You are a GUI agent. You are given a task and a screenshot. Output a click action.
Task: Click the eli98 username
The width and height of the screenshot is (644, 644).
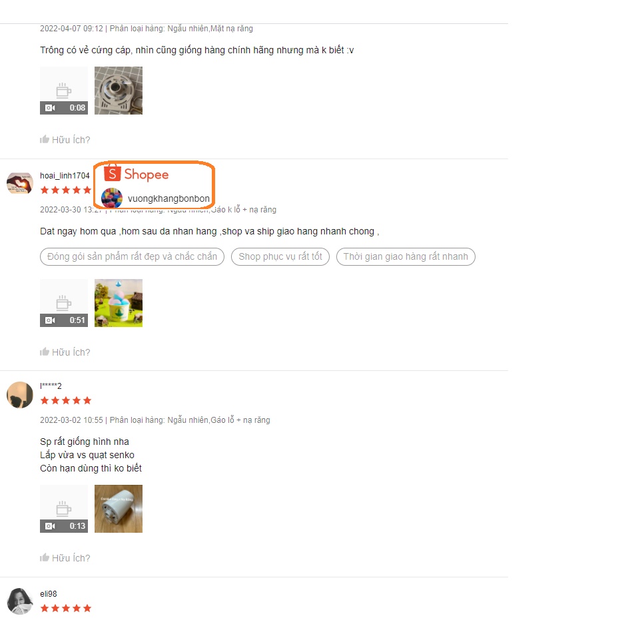49,594
